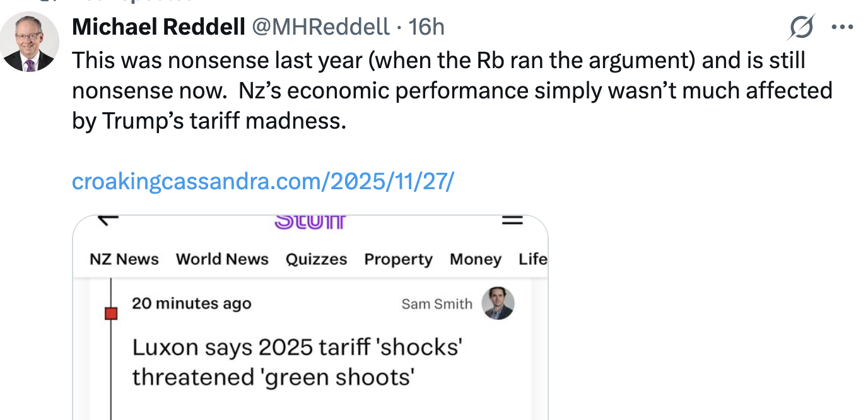Viewport: 868px width, 420px height.
Task: Click the @MHReddell handle
Action: pos(320,27)
